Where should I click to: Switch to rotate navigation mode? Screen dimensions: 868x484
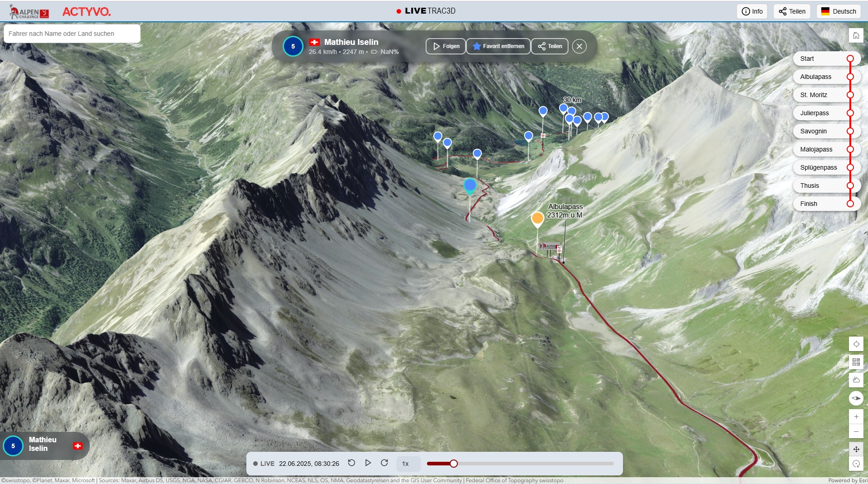[856, 464]
